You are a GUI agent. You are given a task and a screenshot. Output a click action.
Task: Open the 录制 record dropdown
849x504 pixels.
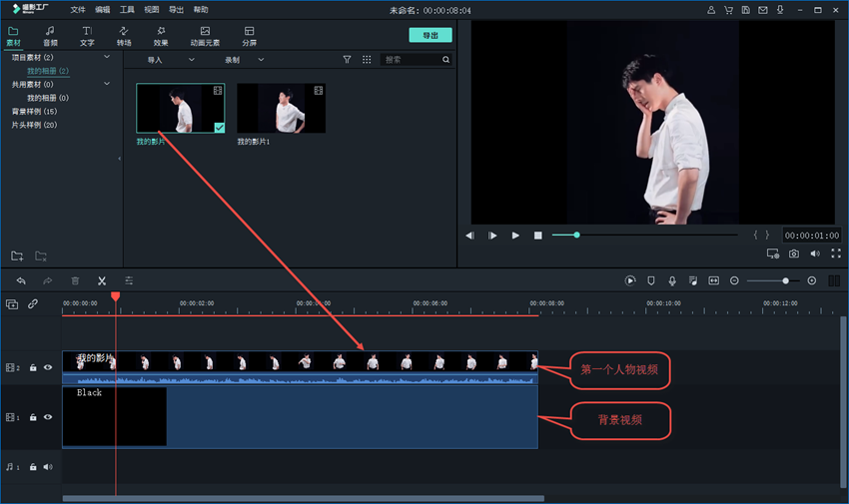[x=244, y=60]
